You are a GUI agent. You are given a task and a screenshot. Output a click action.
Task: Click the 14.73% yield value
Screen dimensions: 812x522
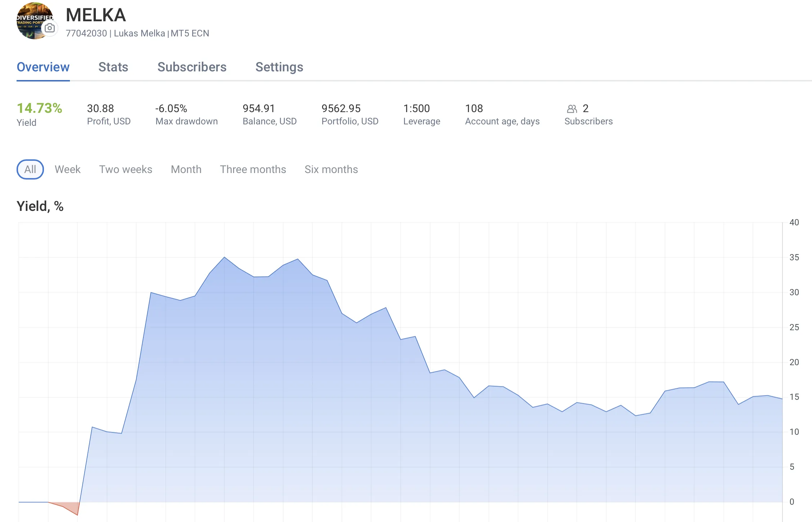(x=40, y=108)
